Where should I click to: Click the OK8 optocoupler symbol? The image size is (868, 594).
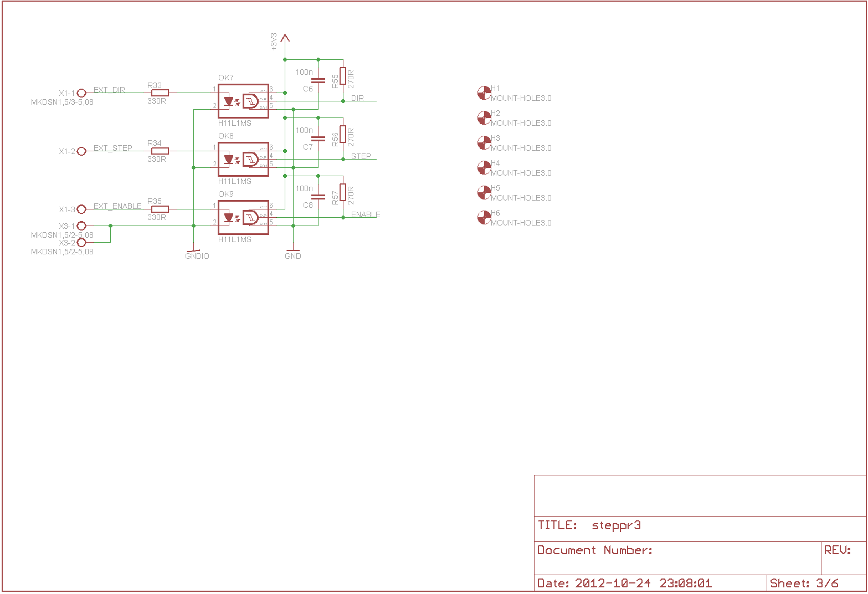[243, 160]
